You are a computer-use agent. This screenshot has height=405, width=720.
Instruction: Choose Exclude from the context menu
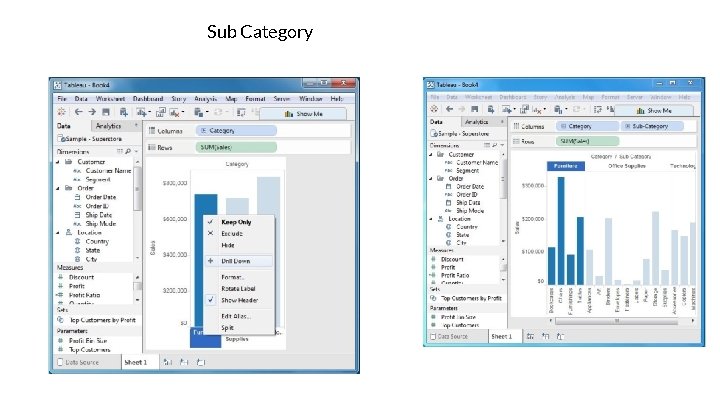point(239,233)
